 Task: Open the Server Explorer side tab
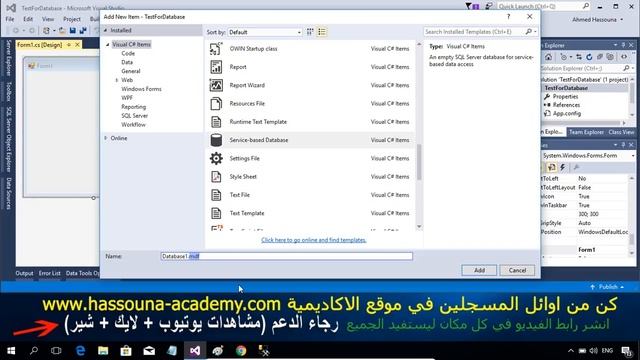click(x=8, y=58)
